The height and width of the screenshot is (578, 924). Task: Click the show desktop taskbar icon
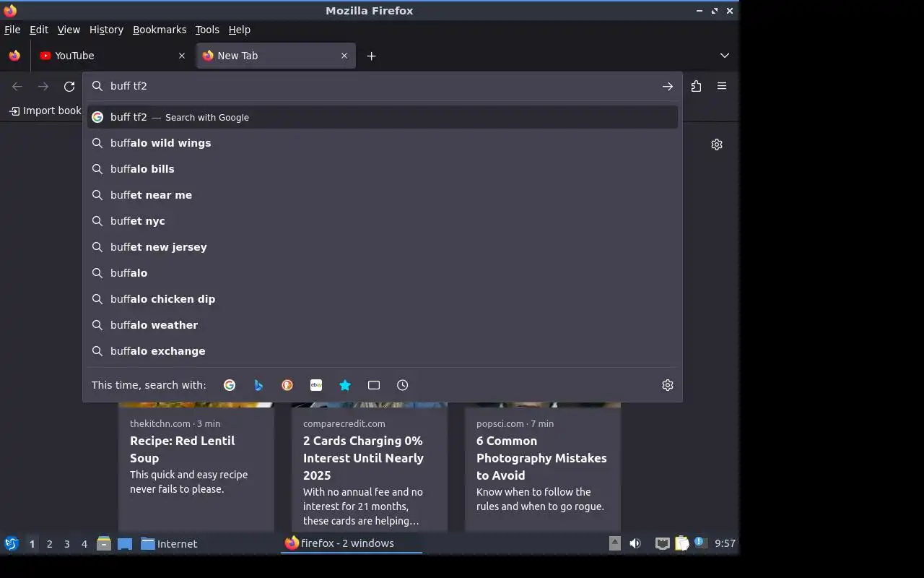tap(125, 543)
